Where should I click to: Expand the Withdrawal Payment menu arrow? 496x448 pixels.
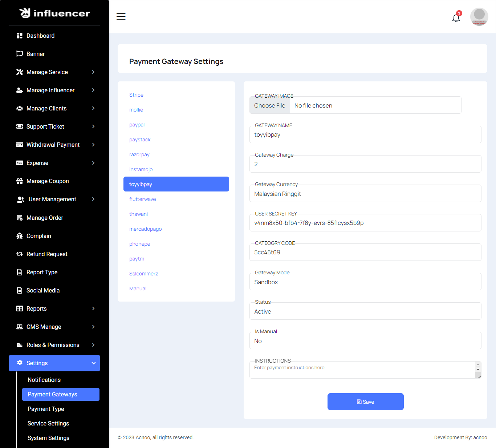[93, 145]
